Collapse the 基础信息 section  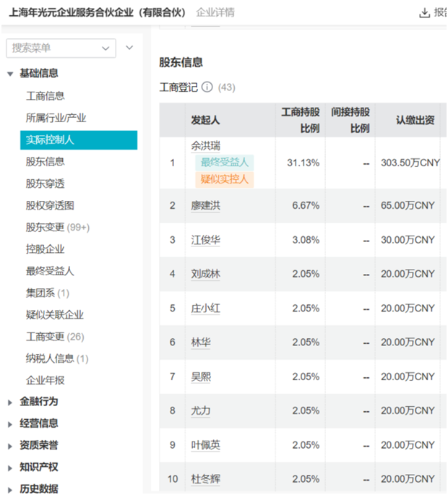[x=10, y=74]
